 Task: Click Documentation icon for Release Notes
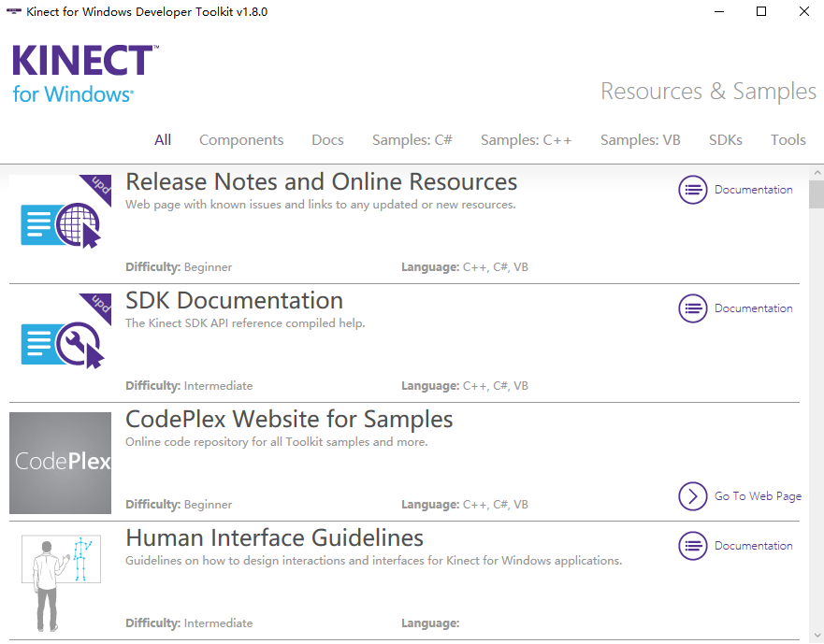click(692, 190)
